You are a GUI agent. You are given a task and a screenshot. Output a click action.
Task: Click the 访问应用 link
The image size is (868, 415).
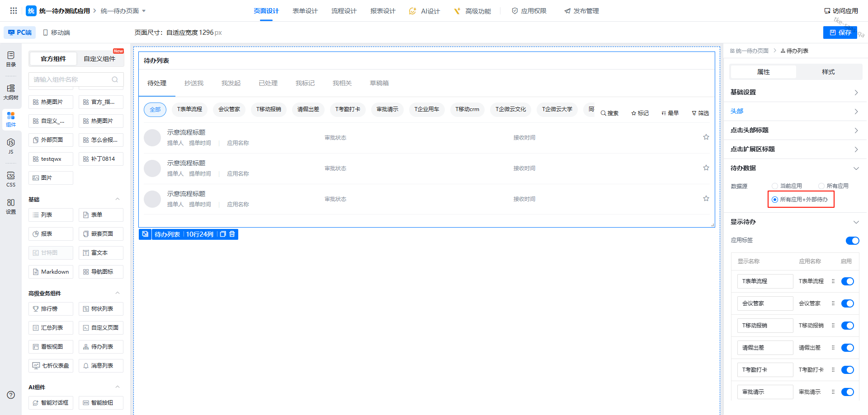click(841, 11)
